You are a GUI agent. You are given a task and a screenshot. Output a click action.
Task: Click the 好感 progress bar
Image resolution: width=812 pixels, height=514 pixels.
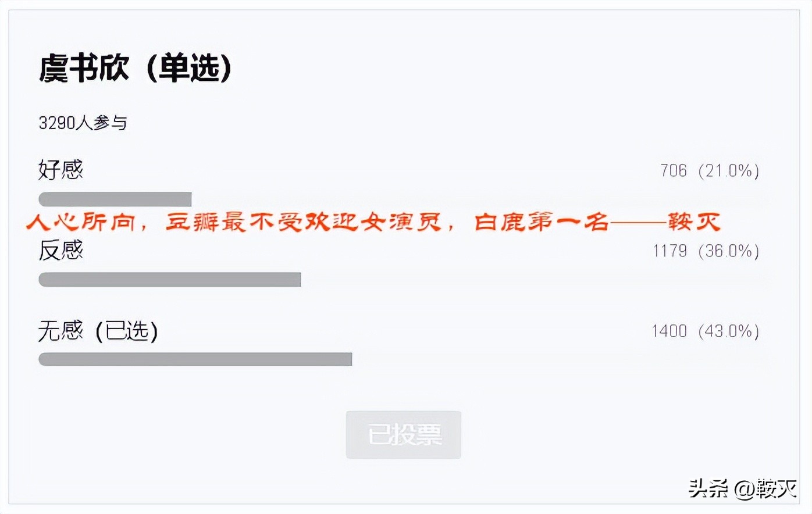[x=115, y=199]
